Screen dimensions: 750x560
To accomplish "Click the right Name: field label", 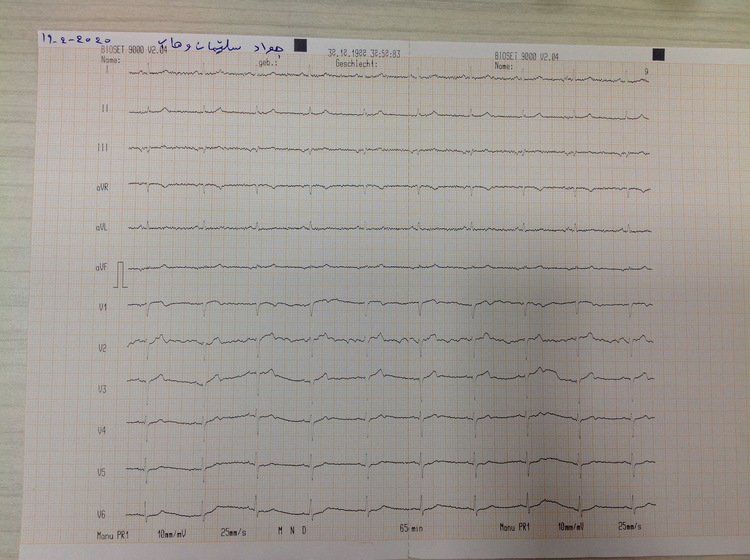I will point(504,66).
